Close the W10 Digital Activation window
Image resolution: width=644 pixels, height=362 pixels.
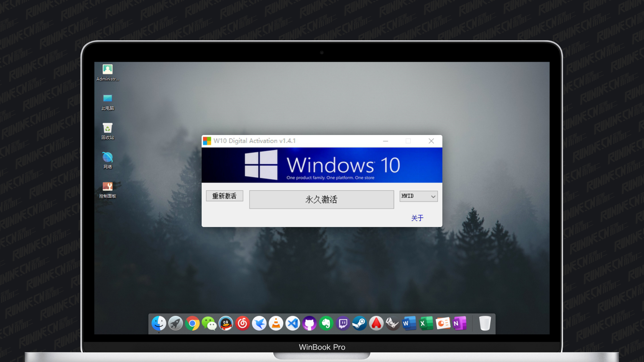point(431,141)
